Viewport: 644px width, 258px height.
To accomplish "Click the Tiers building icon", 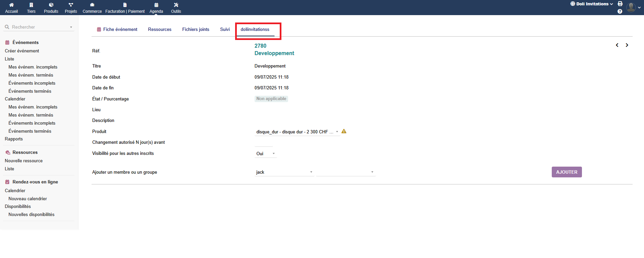I will tap(31, 5).
